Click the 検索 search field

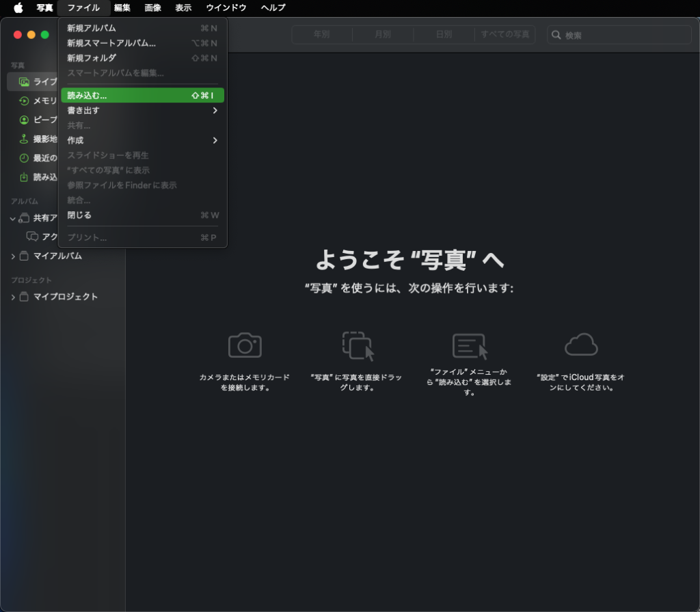619,35
